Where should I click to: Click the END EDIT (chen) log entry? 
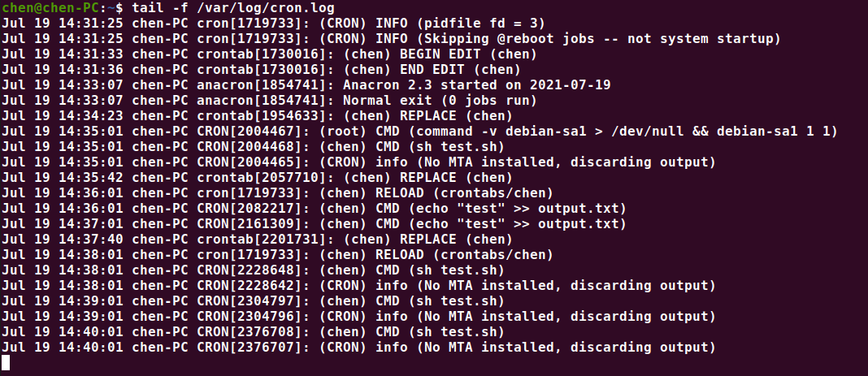261,70
